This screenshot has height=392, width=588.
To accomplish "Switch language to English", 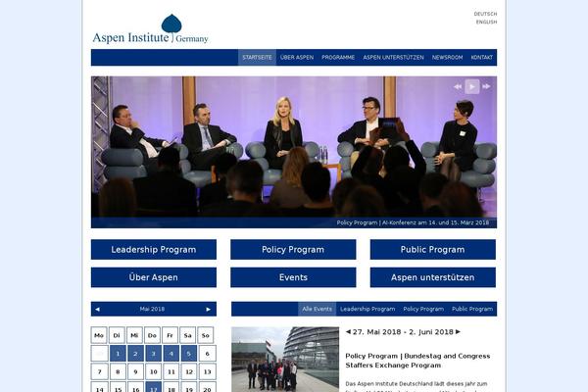I will (x=486, y=23).
